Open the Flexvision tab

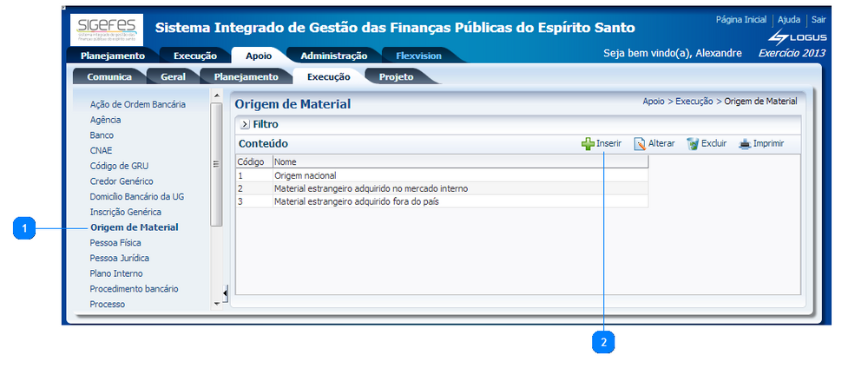418,56
